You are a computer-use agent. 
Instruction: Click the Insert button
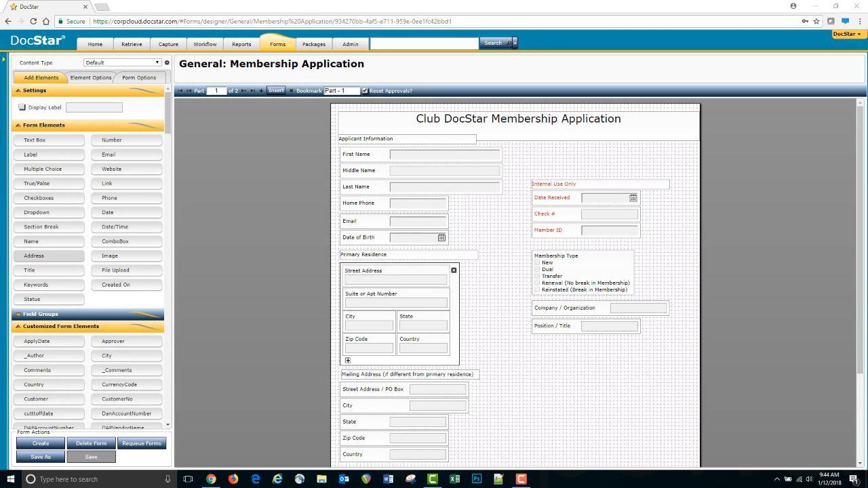tap(276, 90)
